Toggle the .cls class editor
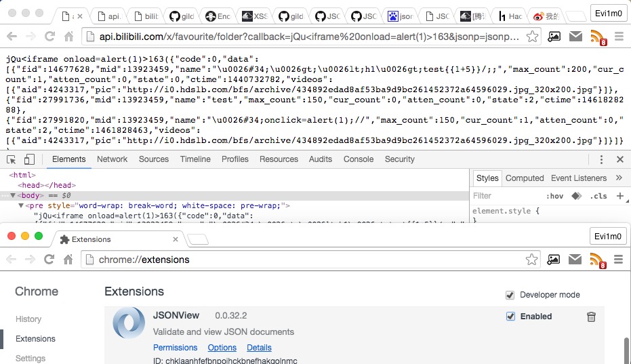Screen dimensions: 631x364 [x=598, y=196]
